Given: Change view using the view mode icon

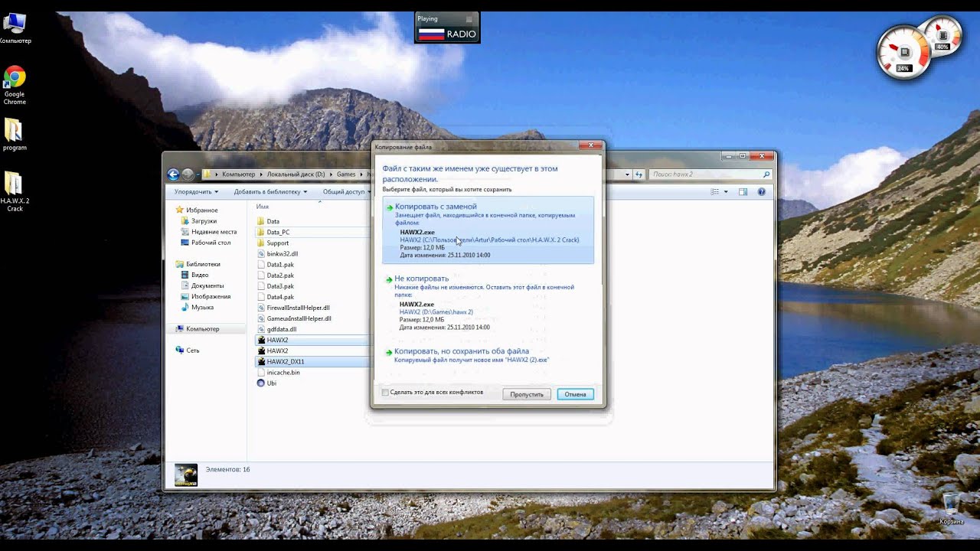Looking at the screenshot, I should [715, 191].
